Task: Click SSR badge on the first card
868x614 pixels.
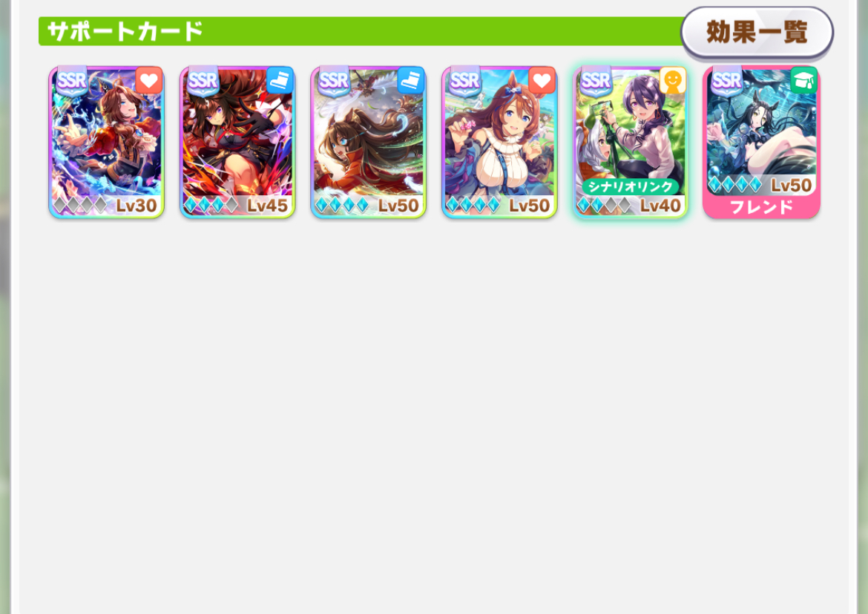Action: [x=72, y=82]
